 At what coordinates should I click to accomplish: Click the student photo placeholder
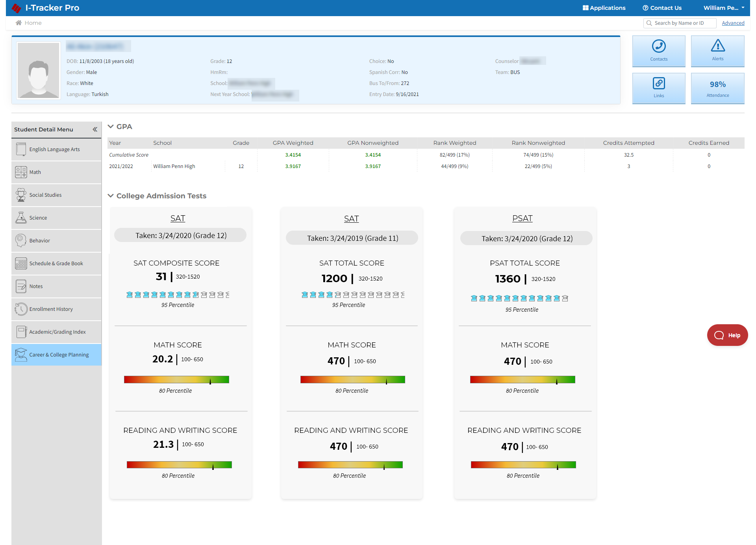(39, 70)
